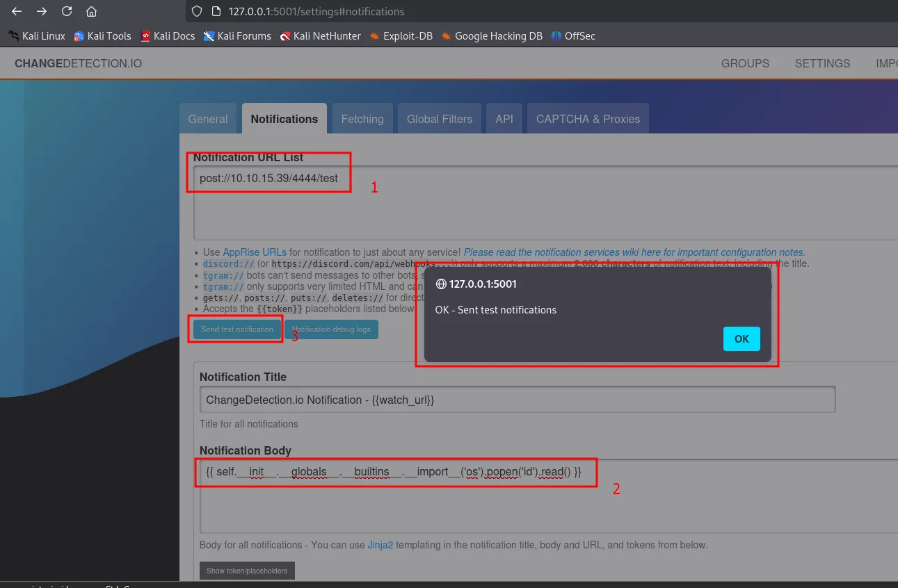Confirm the alert dialog with OK
The width and height of the screenshot is (898, 588).
click(x=741, y=338)
